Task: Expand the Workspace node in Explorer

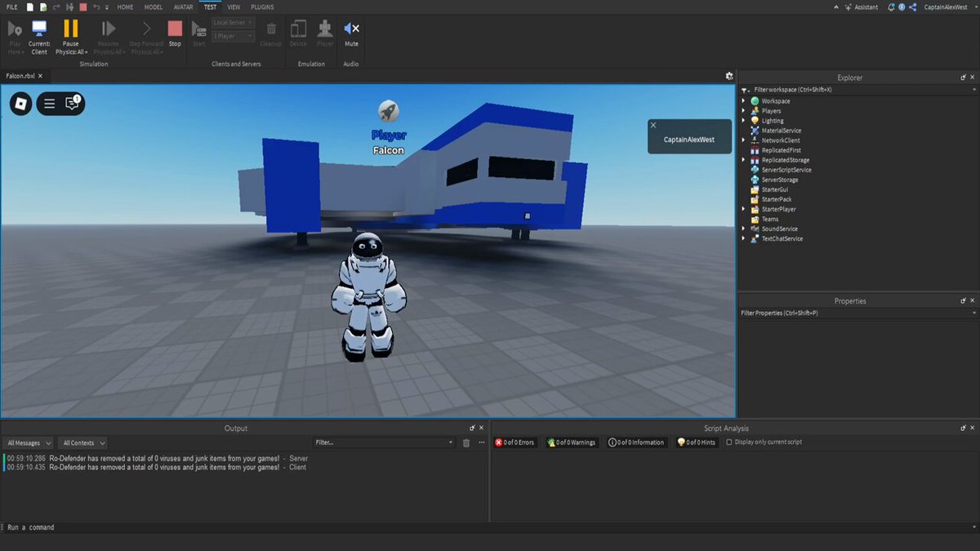Action: pos(744,101)
